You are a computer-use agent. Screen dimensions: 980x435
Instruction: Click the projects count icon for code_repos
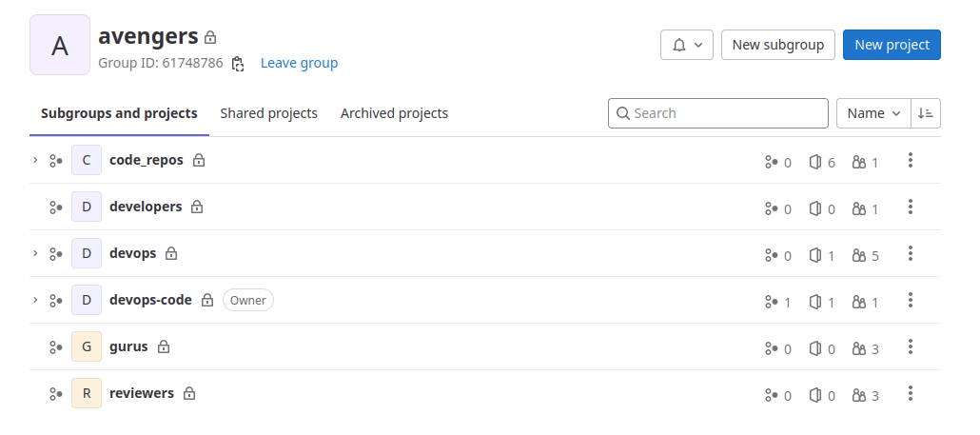click(x=814, y=162)
